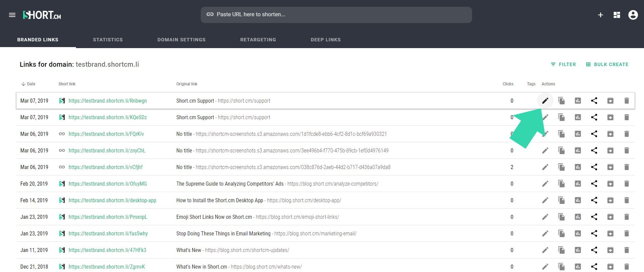This screenshot has height=272, width=644.
Task: Focus the Paste URL to shorten field
Action: (336, 15)
